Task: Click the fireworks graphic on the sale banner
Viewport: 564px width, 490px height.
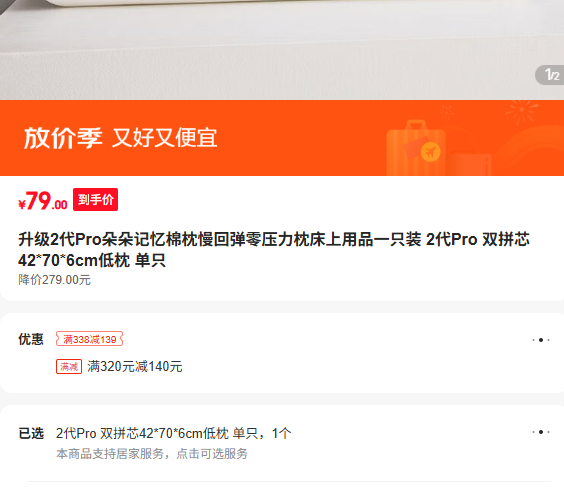Action: (x=521, y=110)
